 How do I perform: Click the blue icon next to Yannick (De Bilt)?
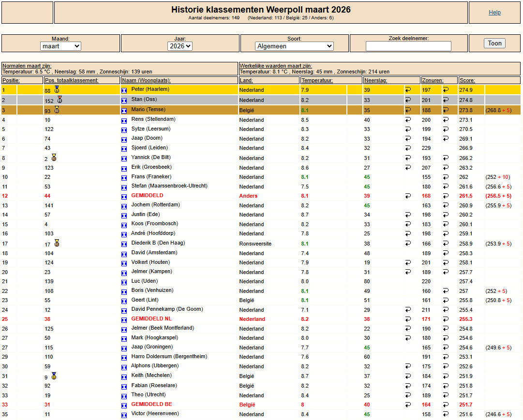124,158
